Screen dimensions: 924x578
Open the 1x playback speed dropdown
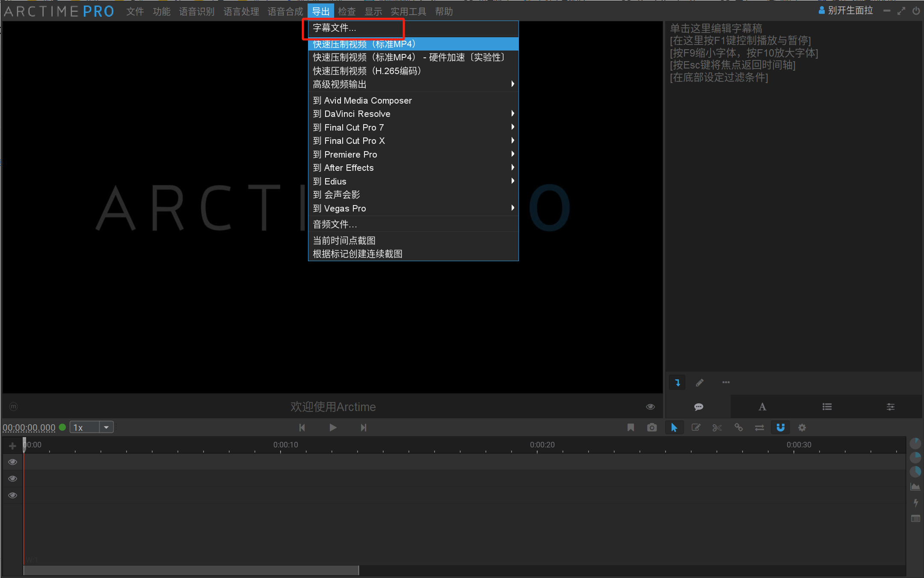106,427
